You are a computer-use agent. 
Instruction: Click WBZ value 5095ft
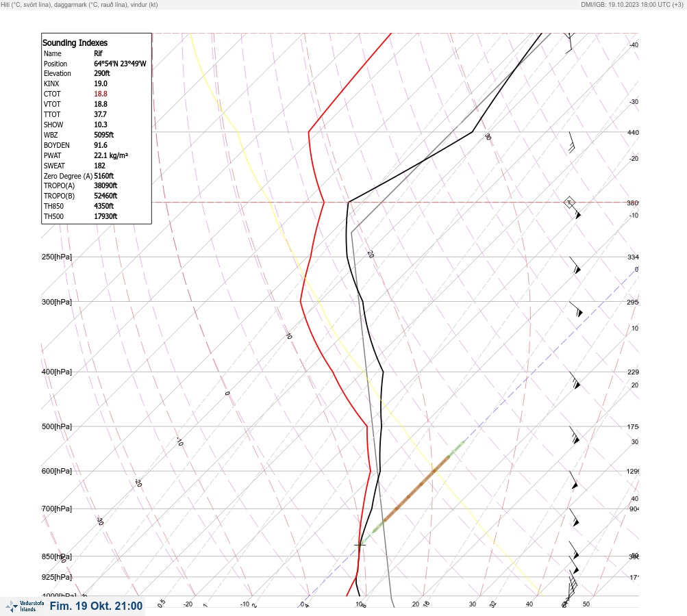click(104, 135)
